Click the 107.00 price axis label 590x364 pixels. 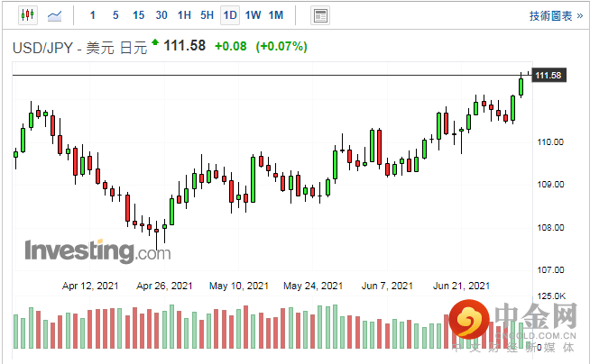pyautogui.click(x=550, y=269)
